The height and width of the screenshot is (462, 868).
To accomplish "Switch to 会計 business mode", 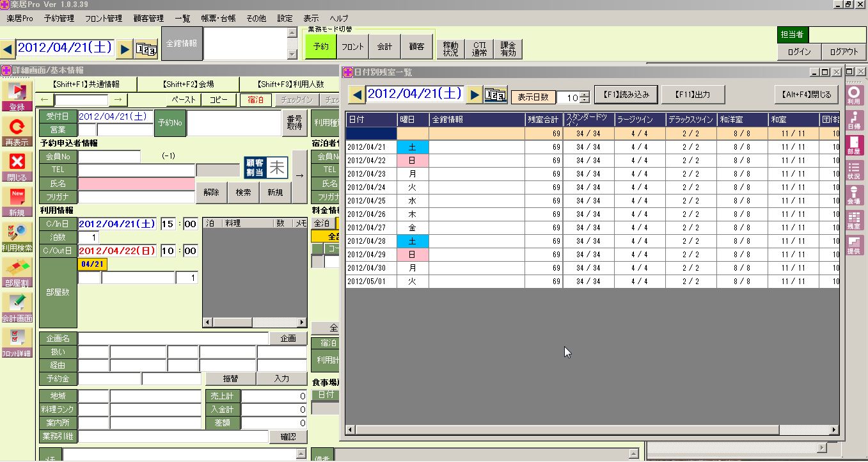I will point(385,47).
